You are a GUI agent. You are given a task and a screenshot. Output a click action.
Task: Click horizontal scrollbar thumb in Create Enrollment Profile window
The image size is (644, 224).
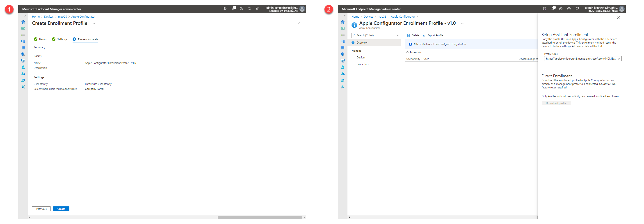pos(260,217)
